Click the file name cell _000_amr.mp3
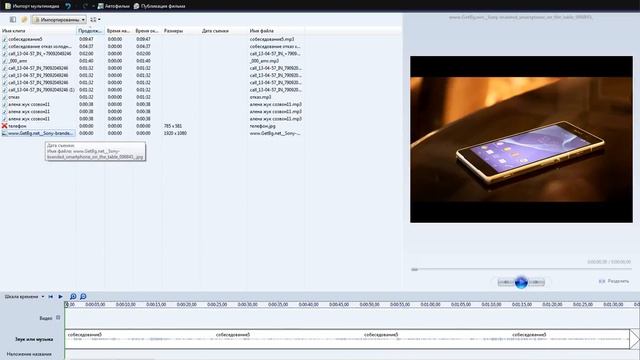The image size is (640, 360). coord(264,61)
